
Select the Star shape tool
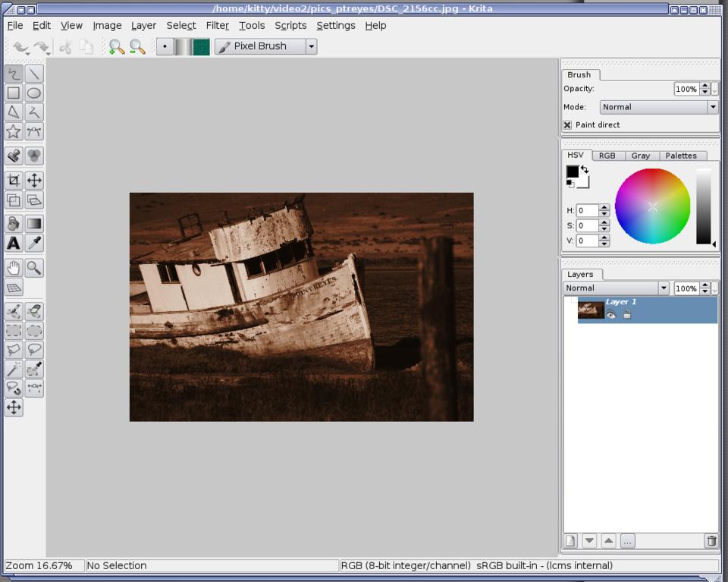[x=14, y=132]
